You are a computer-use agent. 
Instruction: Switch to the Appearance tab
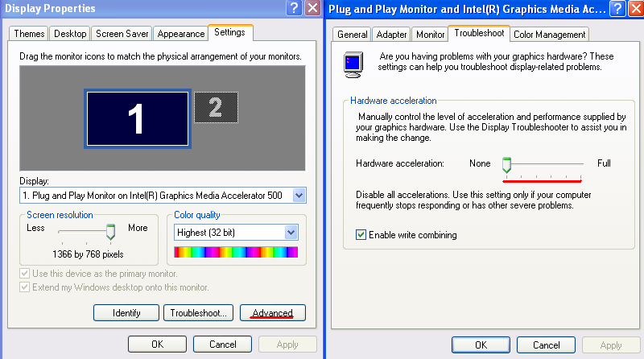(x=180, y=34)
